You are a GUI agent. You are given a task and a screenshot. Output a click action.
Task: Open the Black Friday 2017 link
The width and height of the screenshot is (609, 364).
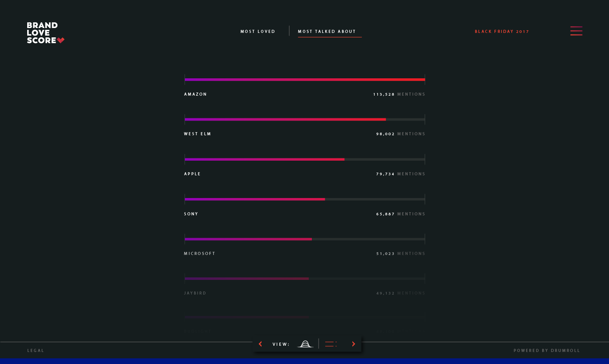point(502,32)
